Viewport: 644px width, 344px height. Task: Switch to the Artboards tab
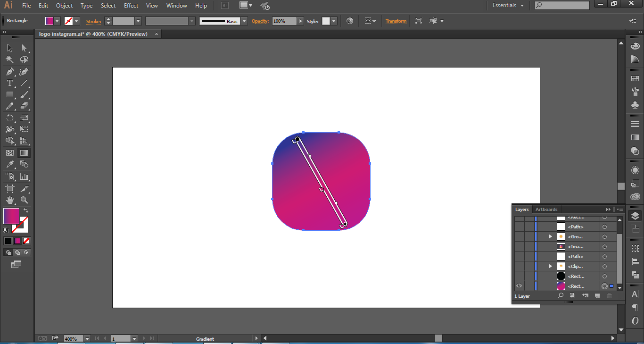(x=546, y=209)
